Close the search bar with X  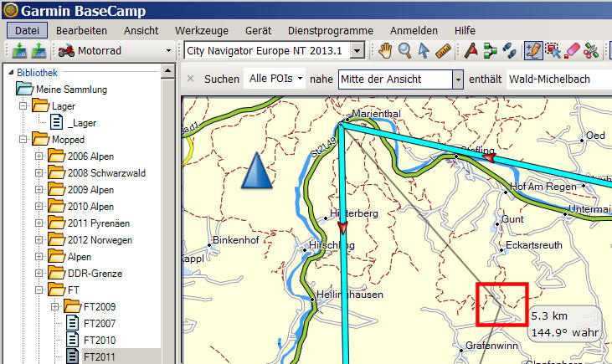click(190, 79)
